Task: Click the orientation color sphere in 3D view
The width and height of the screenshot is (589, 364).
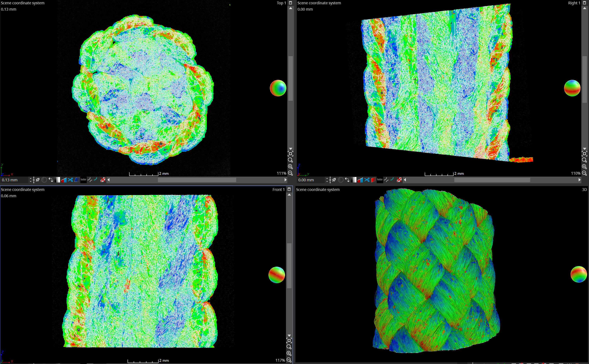Action: click(x=579, y=274)
